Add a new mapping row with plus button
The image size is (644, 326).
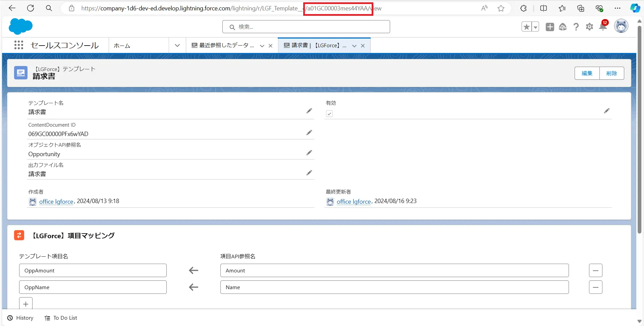click(26, 304)
